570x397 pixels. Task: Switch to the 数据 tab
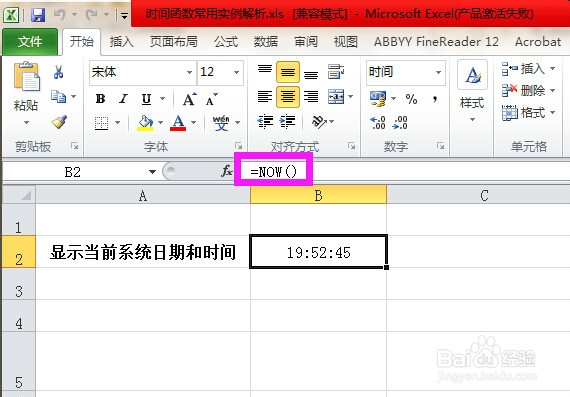click(266, 42)
